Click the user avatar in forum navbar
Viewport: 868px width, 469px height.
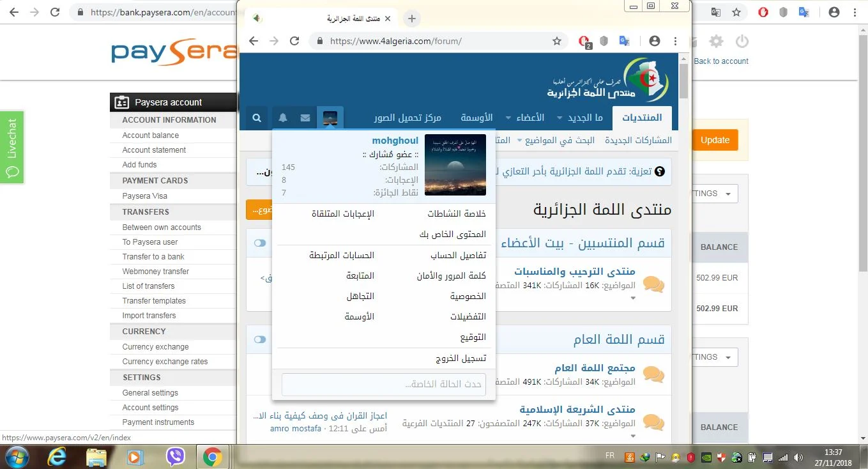330,118
